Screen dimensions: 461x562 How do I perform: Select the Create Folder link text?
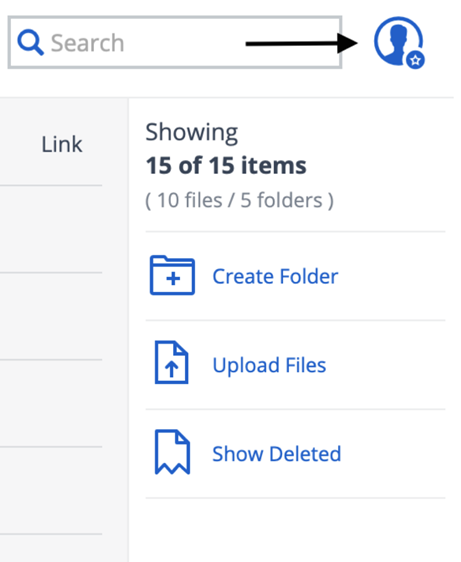coord(275,276)
